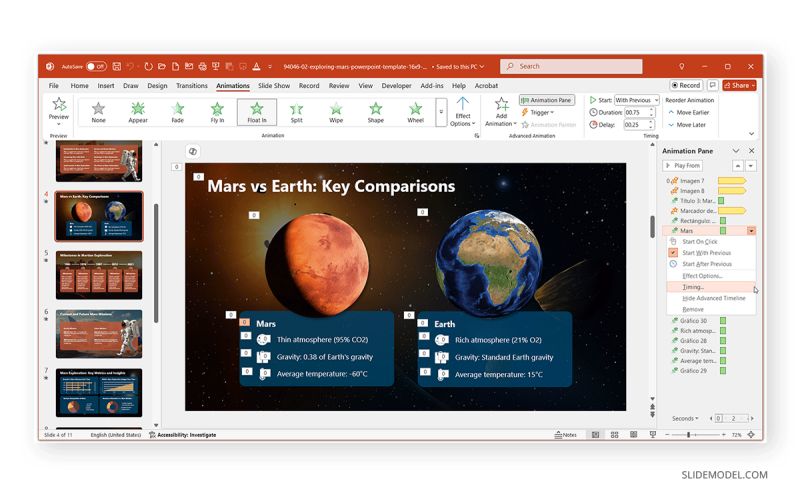Image resolution: width=800 pixels, height=495 pixels.
Task: Click the Designer icon above the slide
Action: [193, 151]
